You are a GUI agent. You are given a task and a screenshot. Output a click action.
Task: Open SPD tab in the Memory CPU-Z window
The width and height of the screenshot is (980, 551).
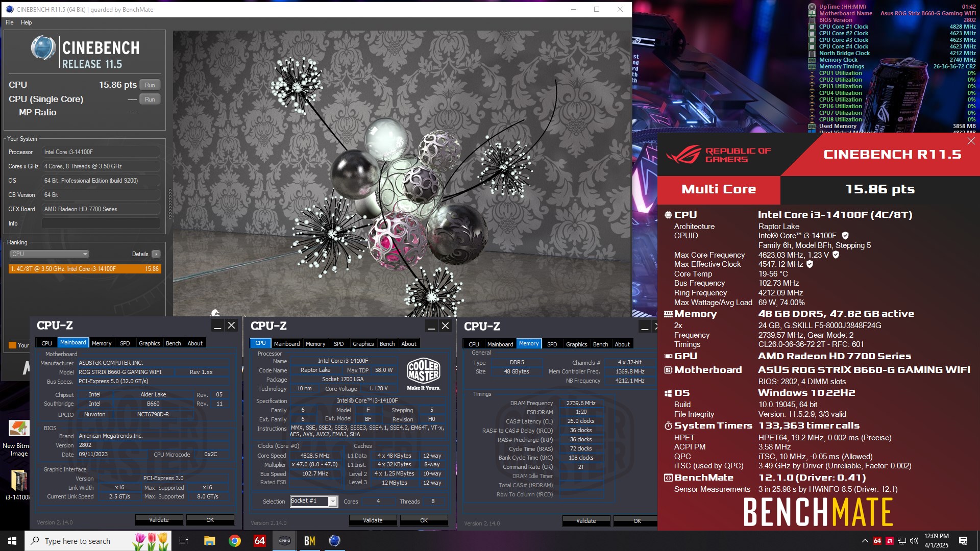[552, 344]
